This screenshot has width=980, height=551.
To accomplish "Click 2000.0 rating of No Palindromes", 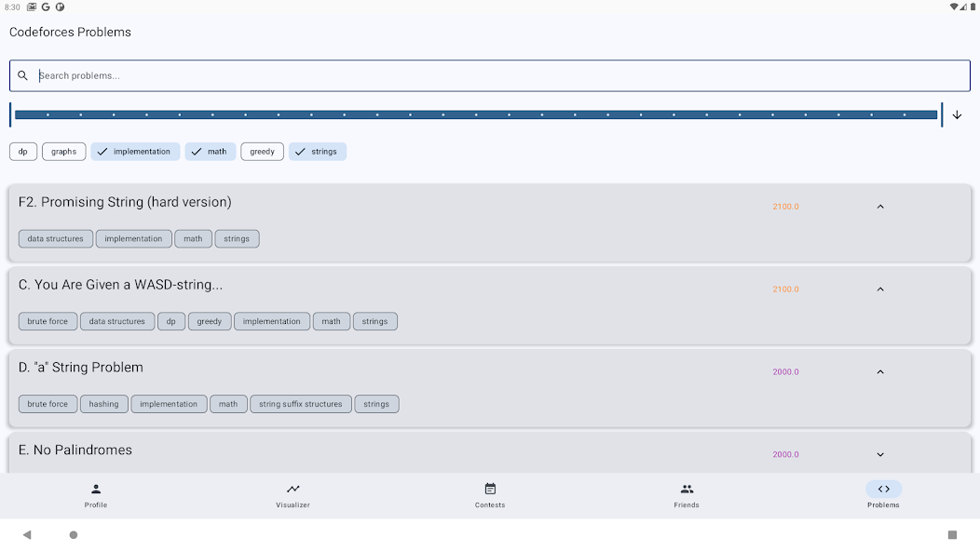I will (785, 455).
